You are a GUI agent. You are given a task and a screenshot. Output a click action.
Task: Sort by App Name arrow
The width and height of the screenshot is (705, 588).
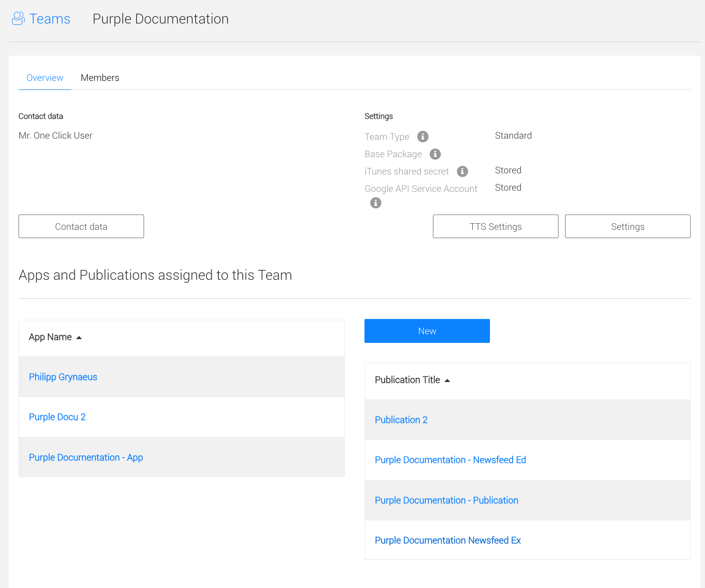click(x=79, y=338)
